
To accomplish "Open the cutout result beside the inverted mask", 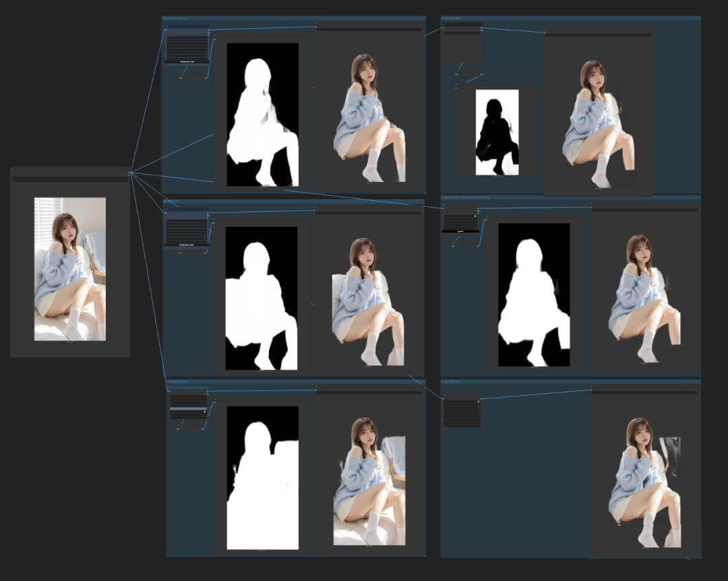I will (x=599, y=124).
